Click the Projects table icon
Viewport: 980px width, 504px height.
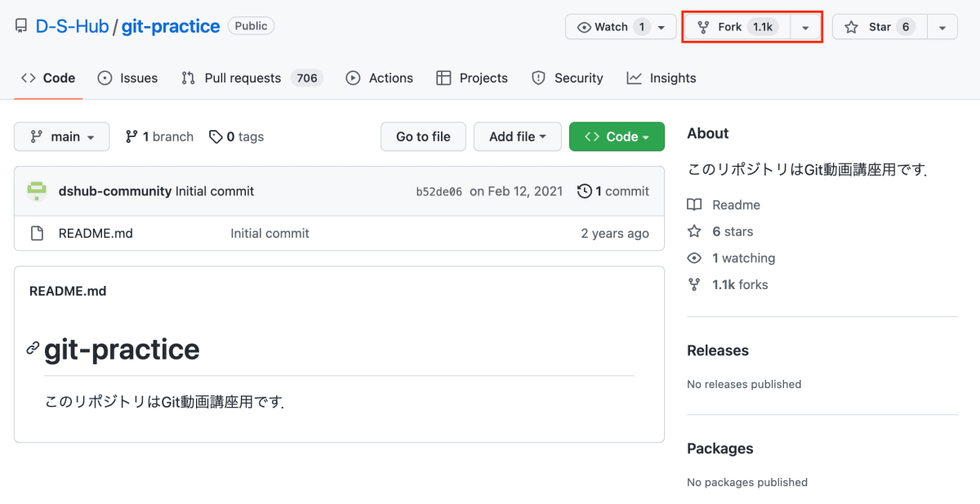tap(443, 78)
